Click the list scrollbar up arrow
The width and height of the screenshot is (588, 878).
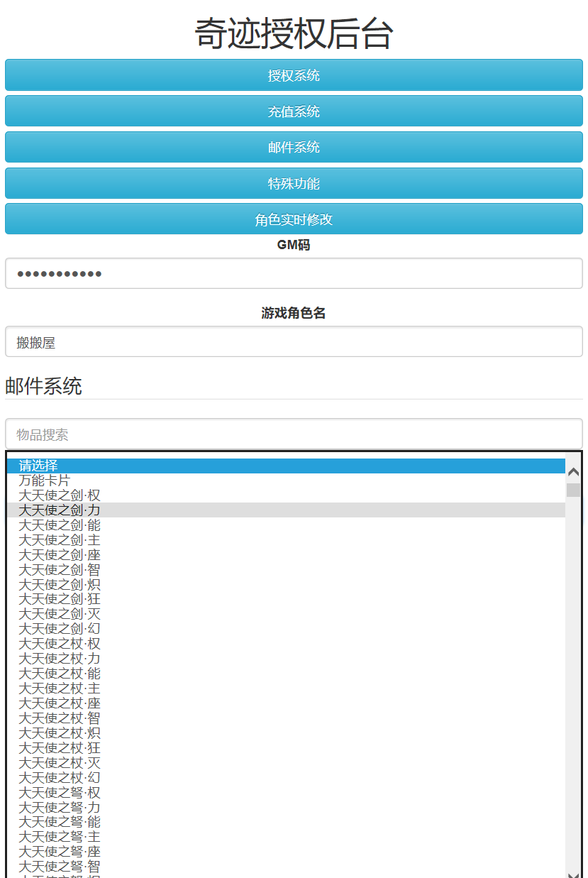573,472
